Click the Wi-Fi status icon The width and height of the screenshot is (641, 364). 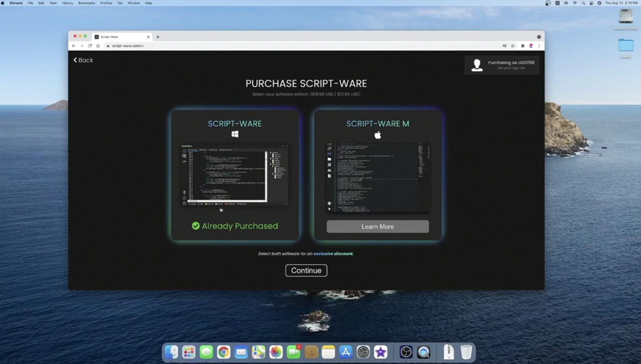(575, 3)
